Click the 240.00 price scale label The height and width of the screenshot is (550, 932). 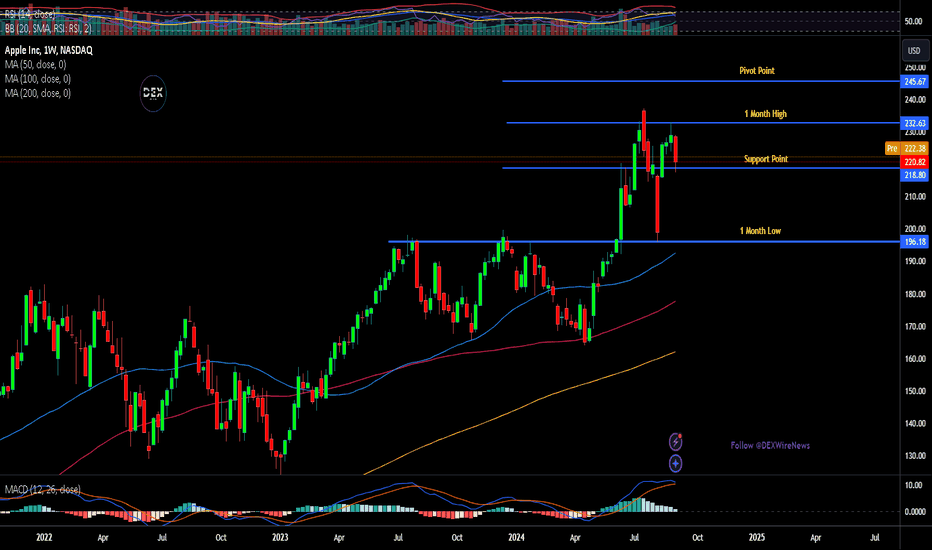pyautogui.click(x=915, y=99)
